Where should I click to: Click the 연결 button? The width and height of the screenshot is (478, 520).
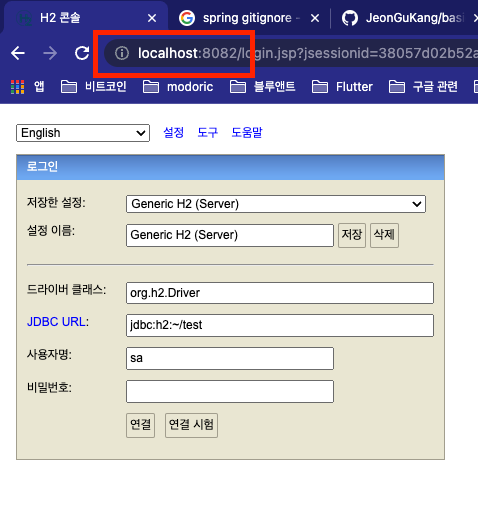coord(140,425)
